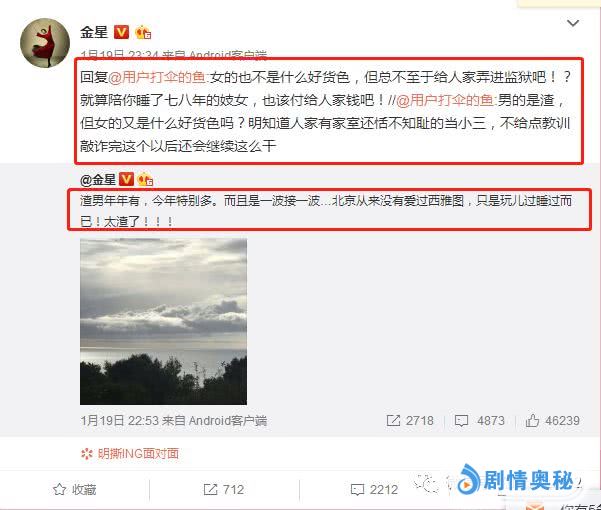Click the bottom repost button showing 712
The height and width of the screenshot is (510, 601).
(x=223, y=490)
